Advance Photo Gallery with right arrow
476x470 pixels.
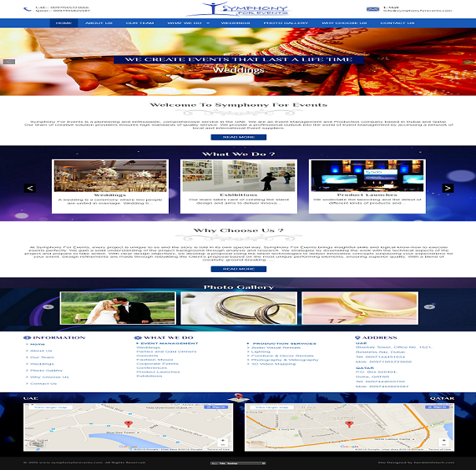click(429, 306)
